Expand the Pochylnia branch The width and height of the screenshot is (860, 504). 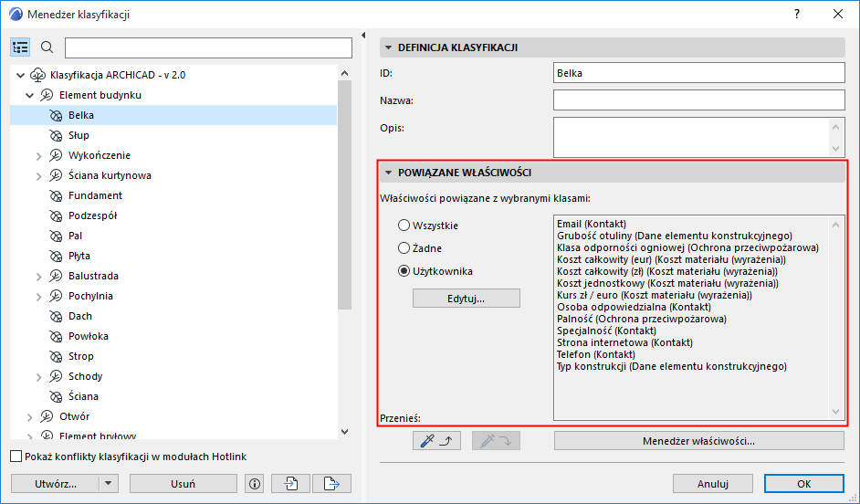39,297
